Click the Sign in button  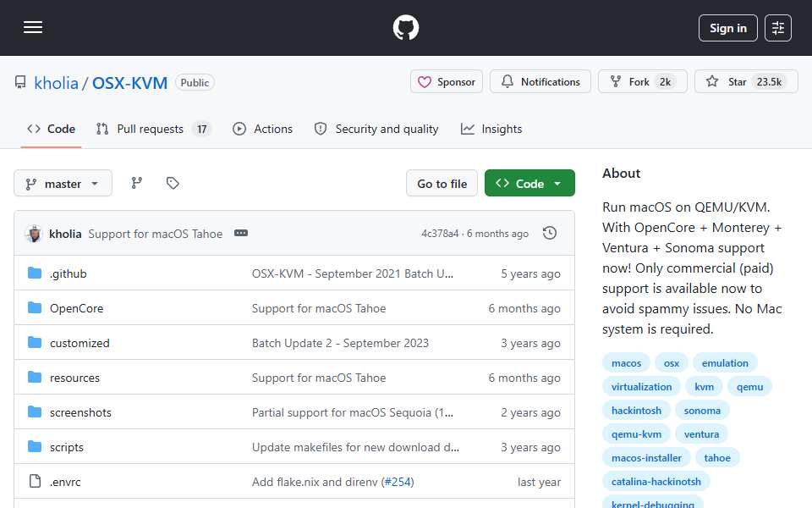[727, 28]
